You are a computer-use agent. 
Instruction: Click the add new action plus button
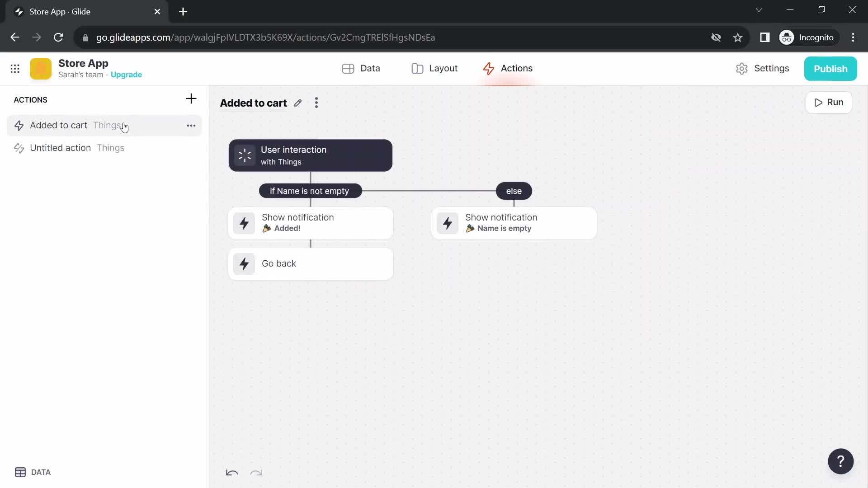pos(191,99)
